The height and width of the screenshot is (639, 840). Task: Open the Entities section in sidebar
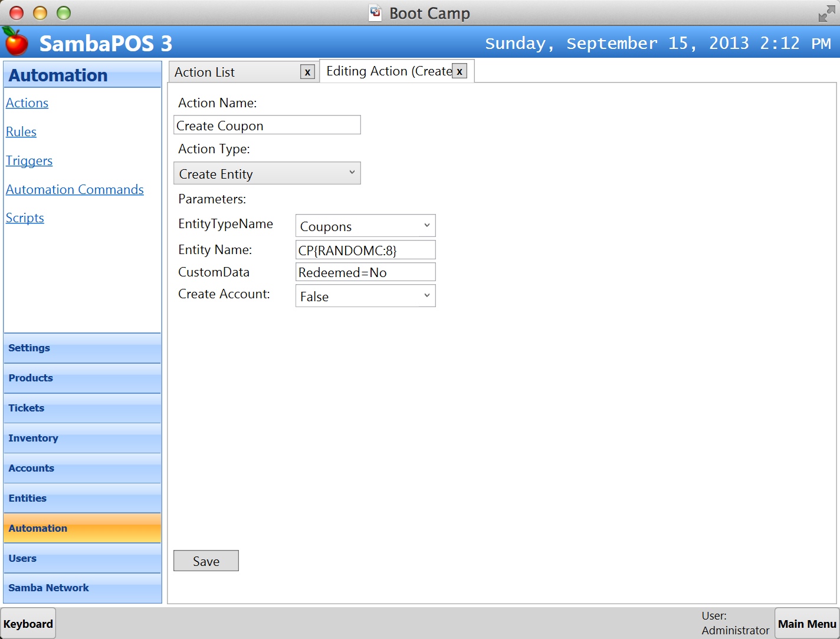[x=82, y=498]
